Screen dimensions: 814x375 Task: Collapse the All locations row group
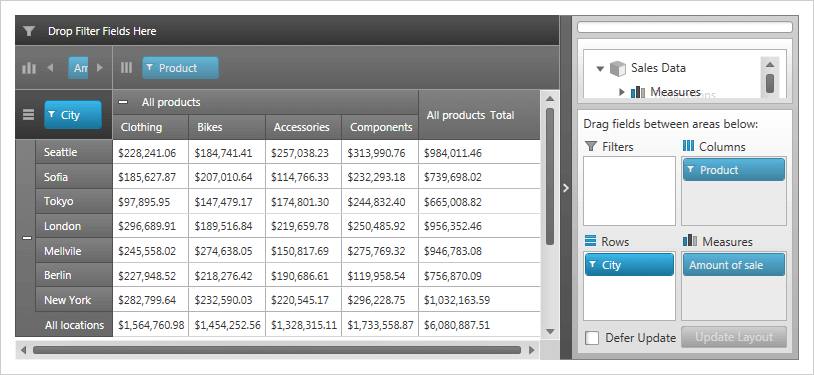tap(27, 238)
